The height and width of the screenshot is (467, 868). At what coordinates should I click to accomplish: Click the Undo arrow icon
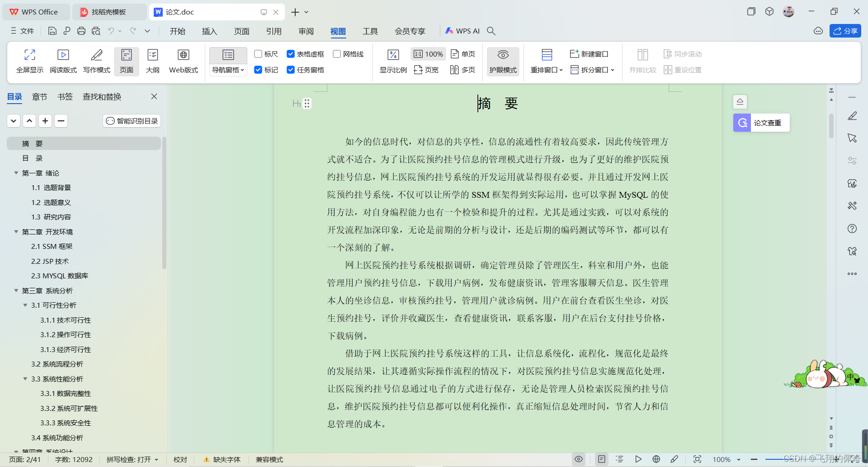pyautogui.click(x=111, y=31)
